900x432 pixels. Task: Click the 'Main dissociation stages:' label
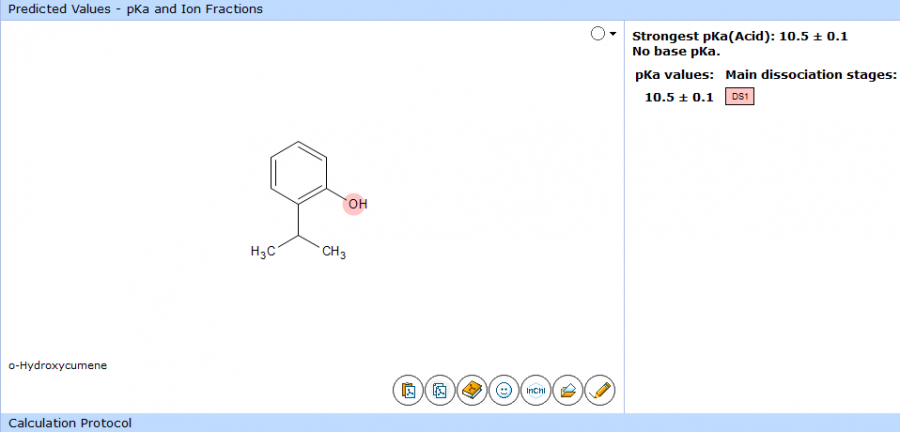click(811, 75)
